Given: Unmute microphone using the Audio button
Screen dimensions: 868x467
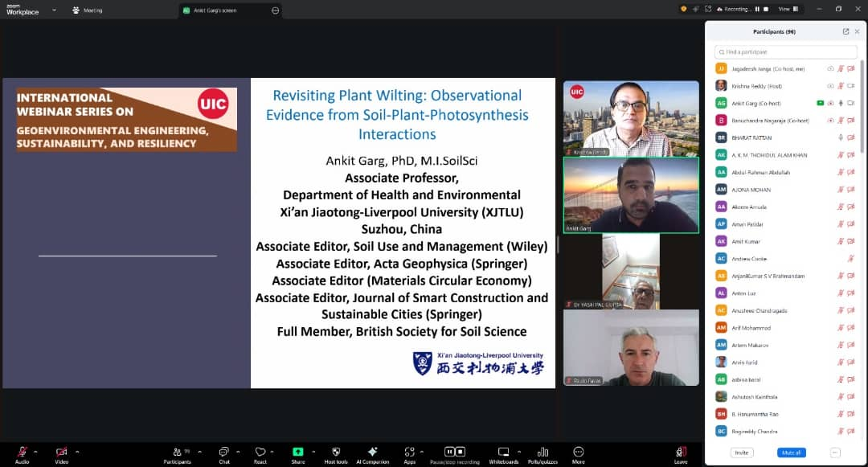Looking at the screenshot, I should click(x=22, y=453).
